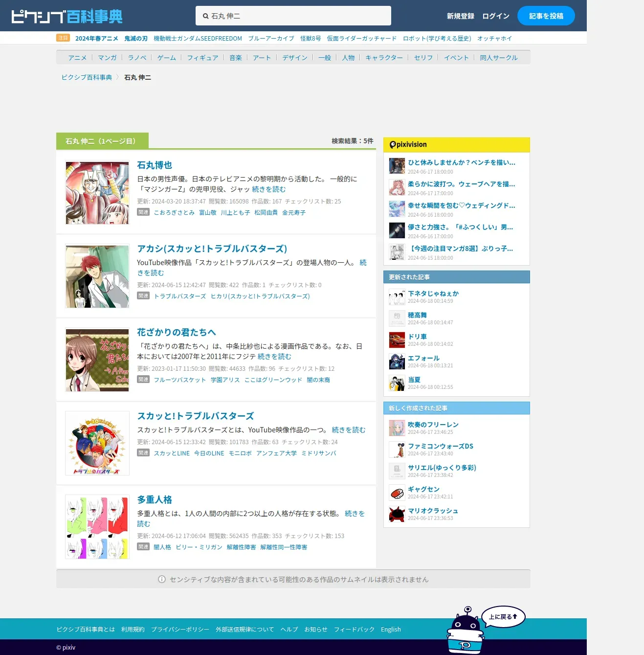644x655 pixels.
Task: Select the 同人サークル category tab
Action: tap(499, 58)
